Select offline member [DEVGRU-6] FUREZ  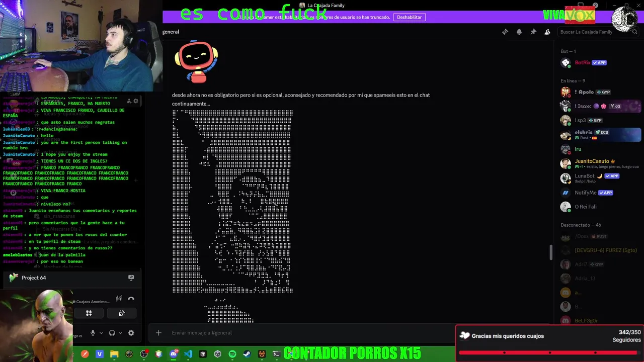click(599, 250)
